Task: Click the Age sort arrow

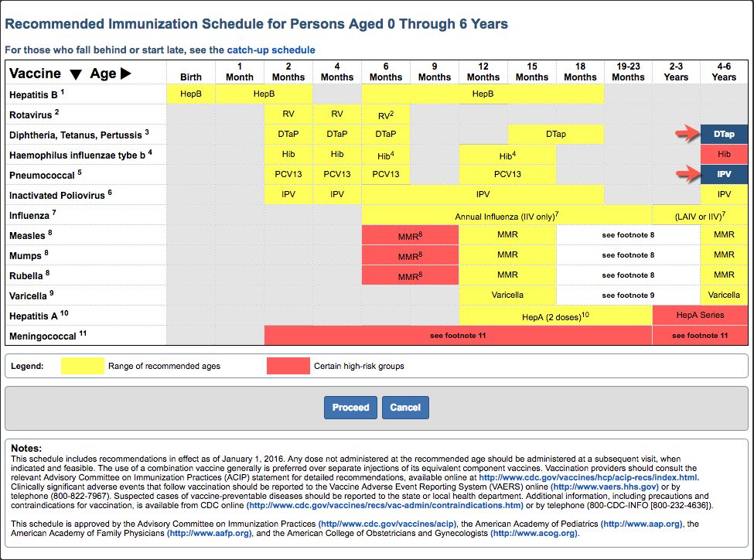Action: [x=124, y=73]
